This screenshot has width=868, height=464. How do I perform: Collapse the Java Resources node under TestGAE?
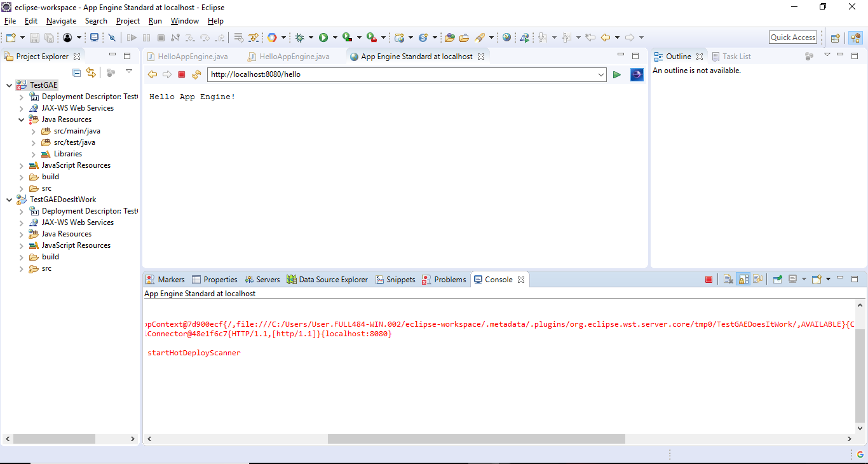click(x=21, y=119)
